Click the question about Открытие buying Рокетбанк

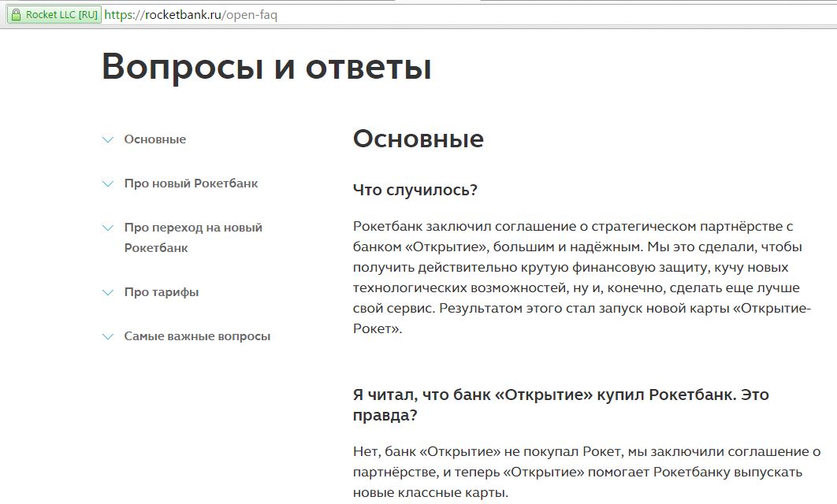(x=560, y=404)
